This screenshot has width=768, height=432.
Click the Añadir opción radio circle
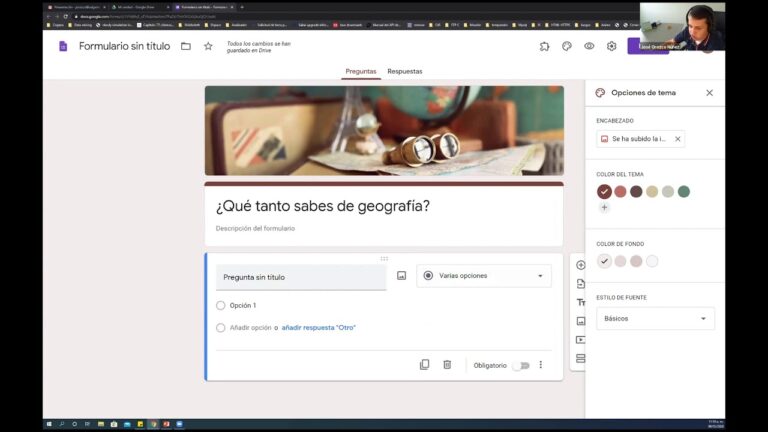(x=220, y=328)
